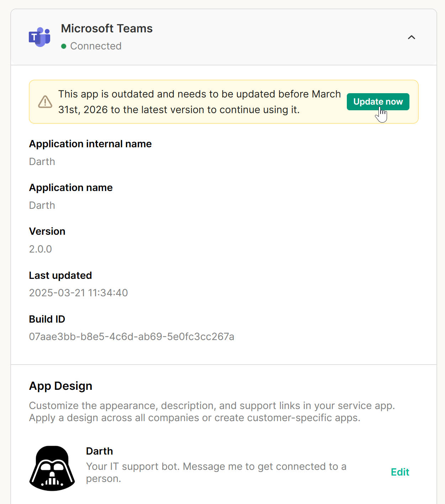Click the Connected status text
The image size is (445, 504).
96,46
